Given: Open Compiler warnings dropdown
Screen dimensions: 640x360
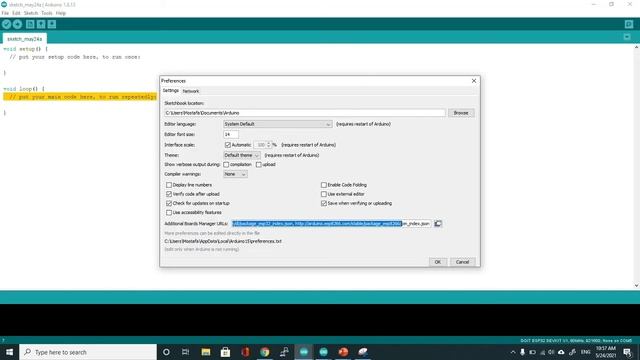Looking at the screenshot, I should point(235,174).
